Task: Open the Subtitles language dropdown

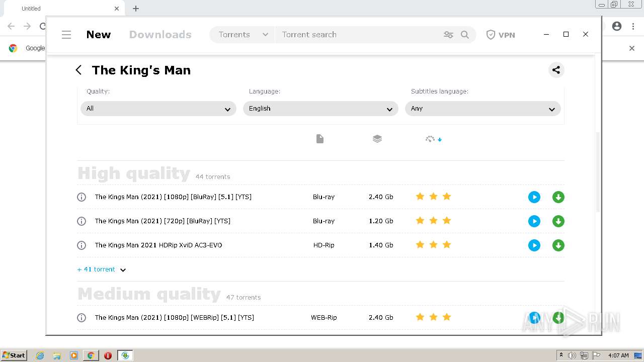Action: point(483,109)
